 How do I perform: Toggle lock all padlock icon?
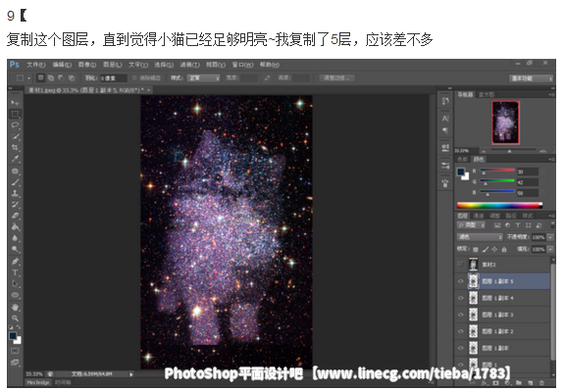(504, 249)
